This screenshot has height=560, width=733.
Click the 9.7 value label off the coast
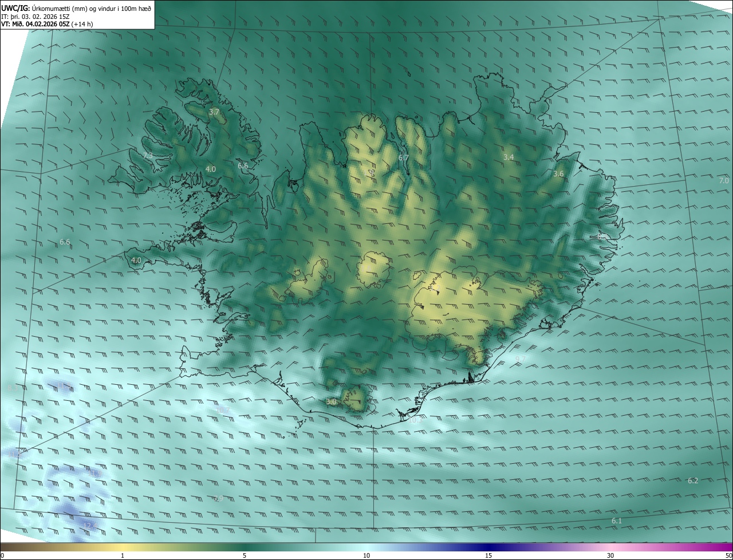[521, 358]
